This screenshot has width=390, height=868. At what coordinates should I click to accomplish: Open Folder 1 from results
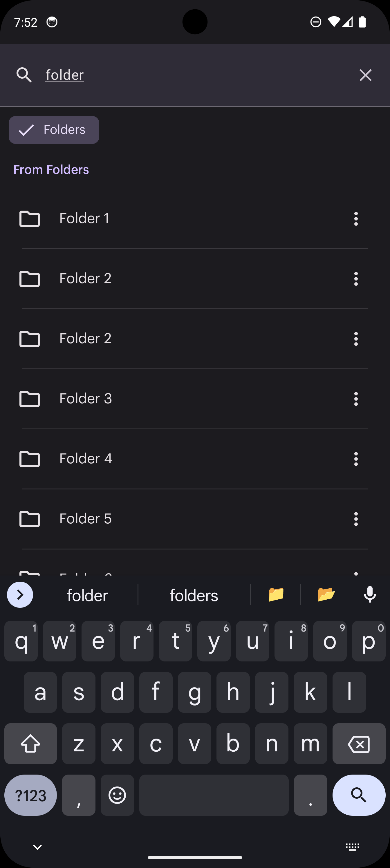(85, 219)
